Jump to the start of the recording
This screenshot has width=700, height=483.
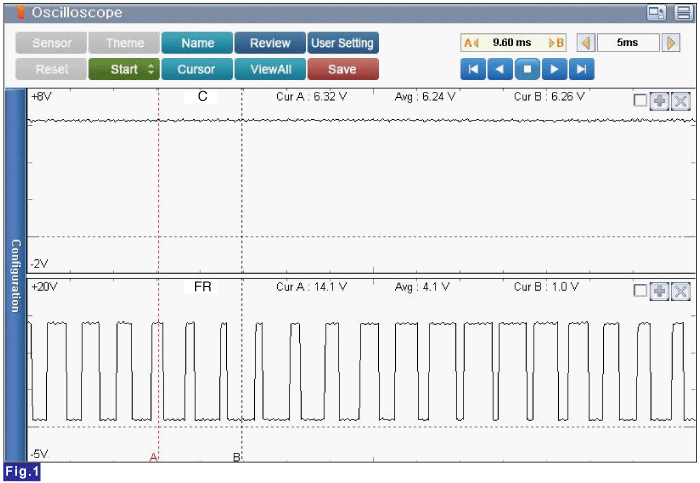[x=473, y=69]
